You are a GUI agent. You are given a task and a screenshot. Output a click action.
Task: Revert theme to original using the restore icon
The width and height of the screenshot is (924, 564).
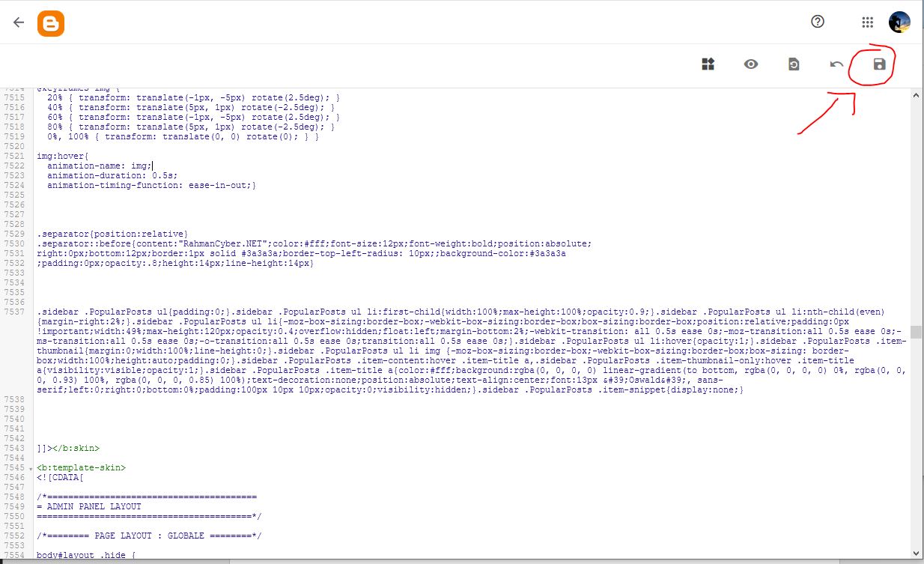[793, 64]
